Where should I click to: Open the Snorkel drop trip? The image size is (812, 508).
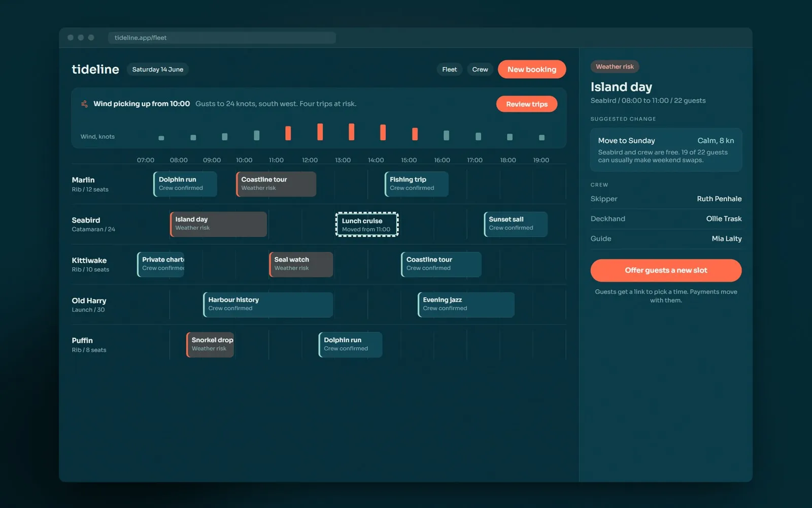210,344
